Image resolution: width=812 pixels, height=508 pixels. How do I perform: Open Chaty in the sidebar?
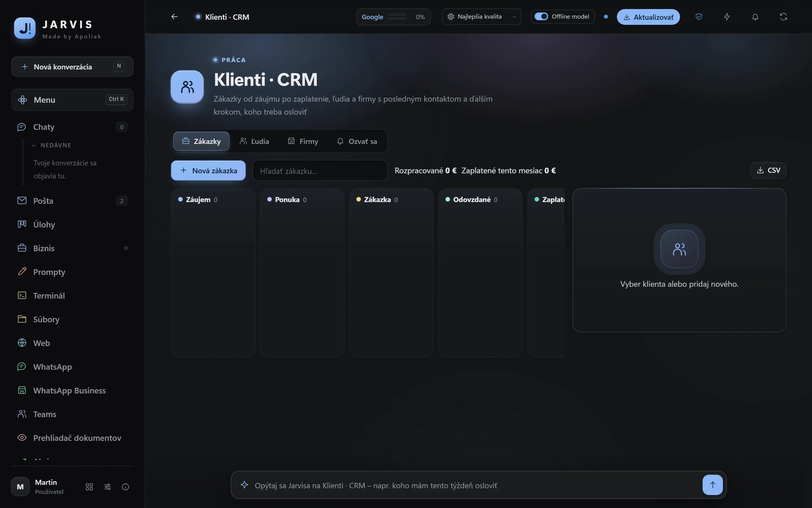coord(72,127)
